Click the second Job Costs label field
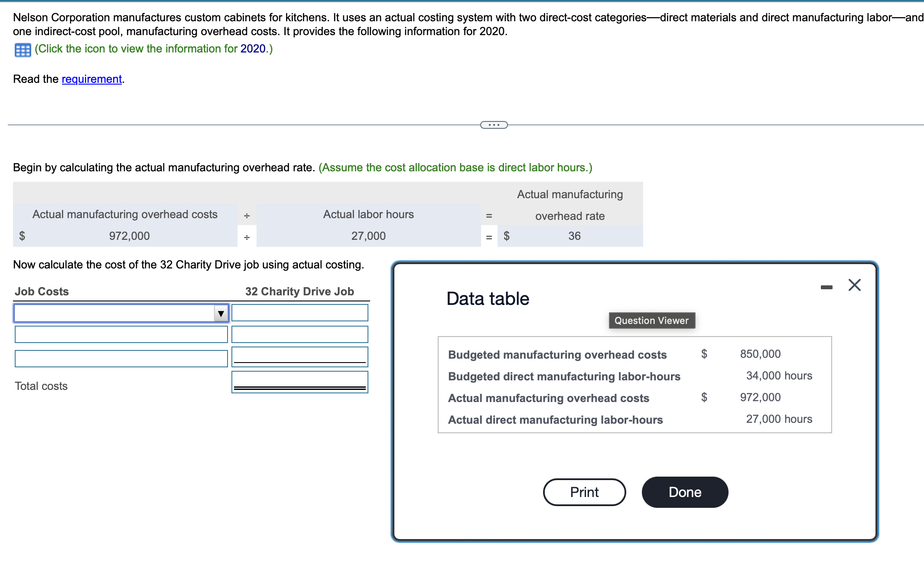 pyautogui.click(x=121, y=334)
